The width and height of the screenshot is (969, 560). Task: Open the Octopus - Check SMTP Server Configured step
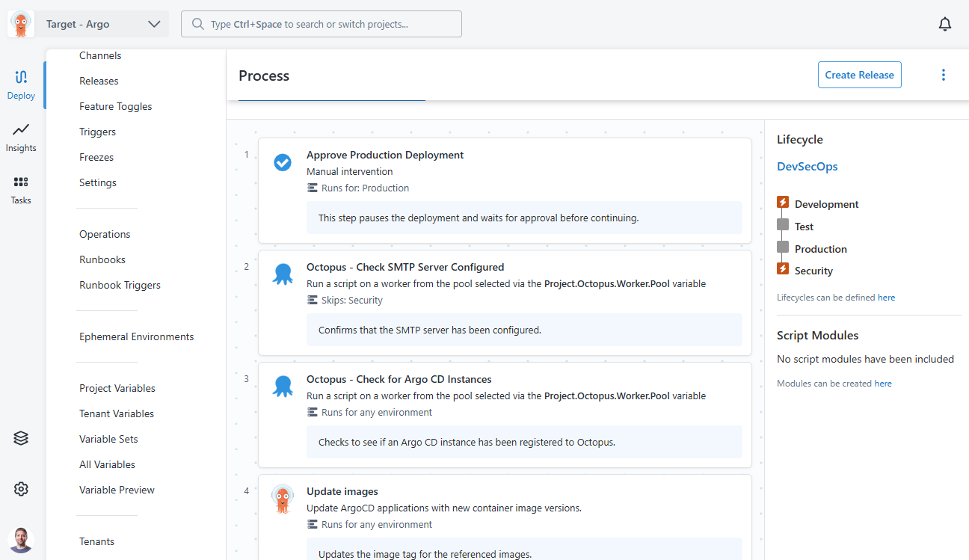pos(505,303)
